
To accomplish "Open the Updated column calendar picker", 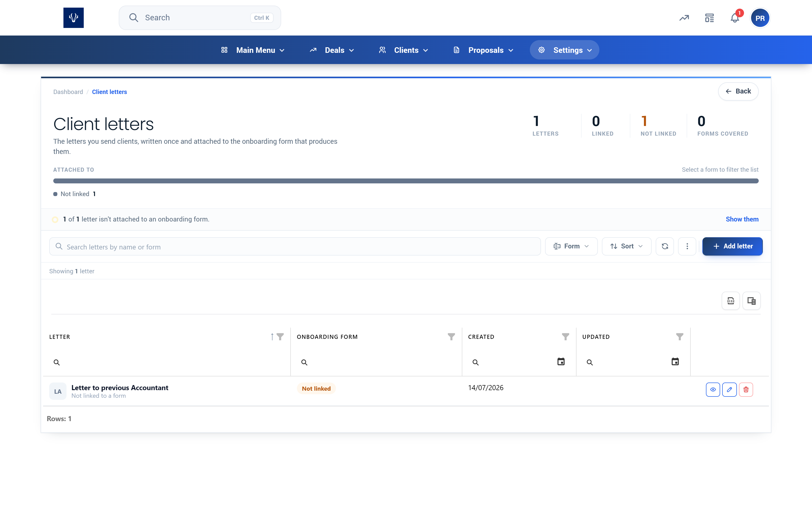I will [675, 362].
